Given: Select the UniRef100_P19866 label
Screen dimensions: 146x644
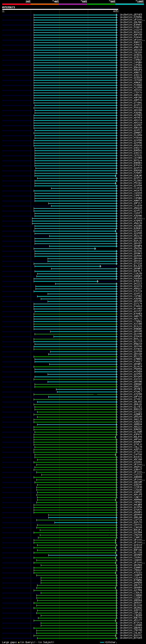Looking at the screenshot, I should 131,85.
